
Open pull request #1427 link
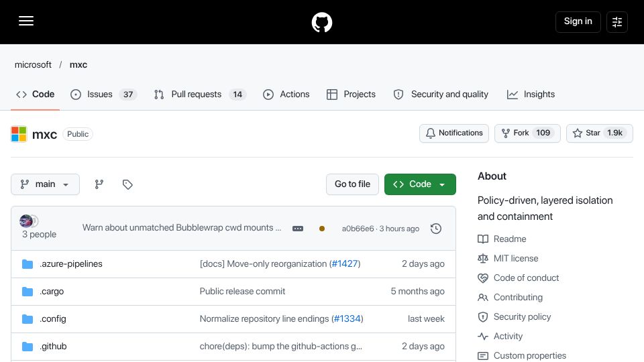pyautogui.click(x=345, y=264)
